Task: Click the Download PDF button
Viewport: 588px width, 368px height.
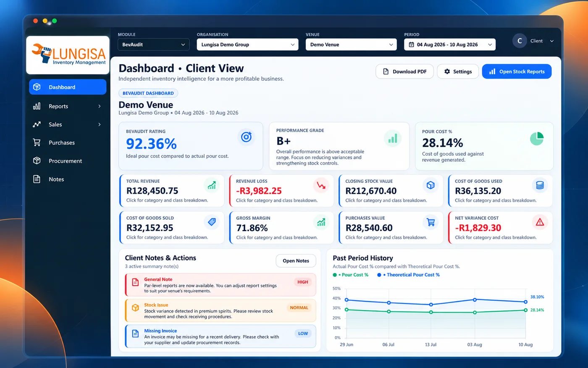Action: (x=404, y=71)
